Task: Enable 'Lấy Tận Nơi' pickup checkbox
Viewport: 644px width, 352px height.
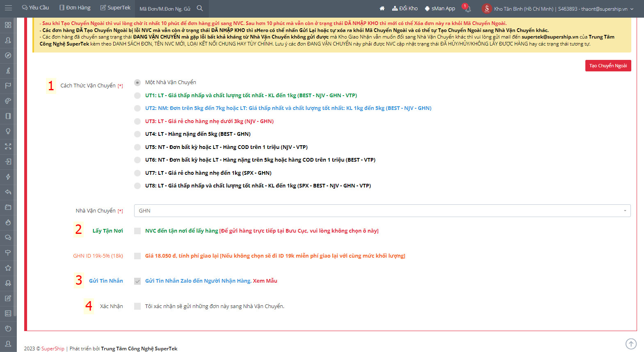Action: tap(137, 231)
